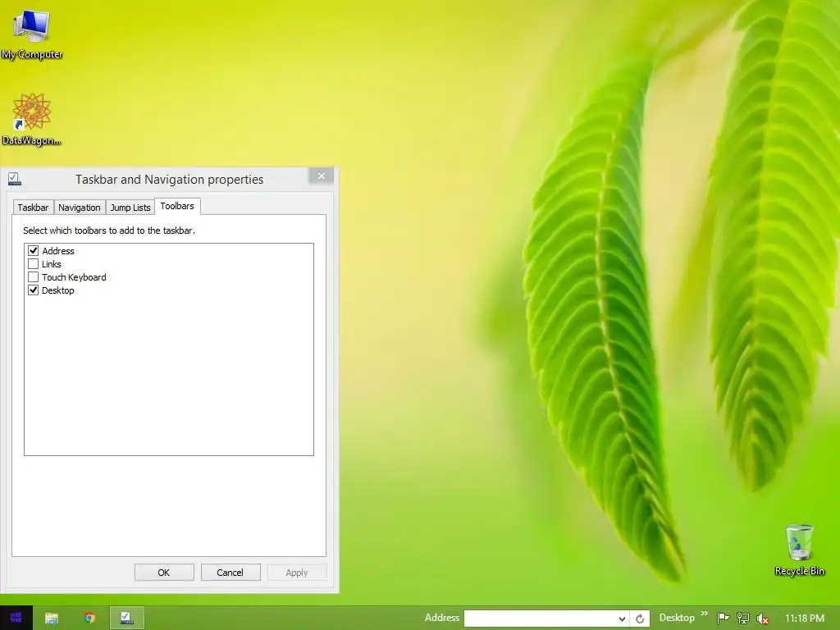The width and height of the screenshot is (840, 630).
Task: Expand the Address bar dropdown arrow
Action: [x=622, y=619]
